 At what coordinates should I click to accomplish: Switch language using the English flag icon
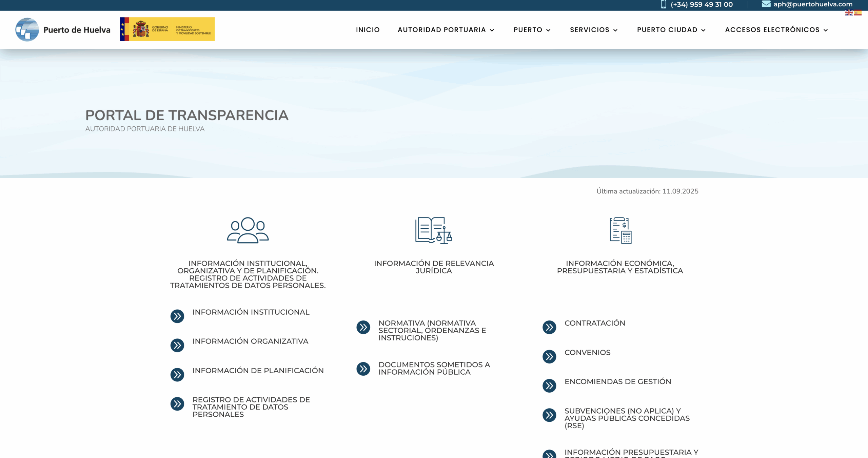tap(848, 13)
